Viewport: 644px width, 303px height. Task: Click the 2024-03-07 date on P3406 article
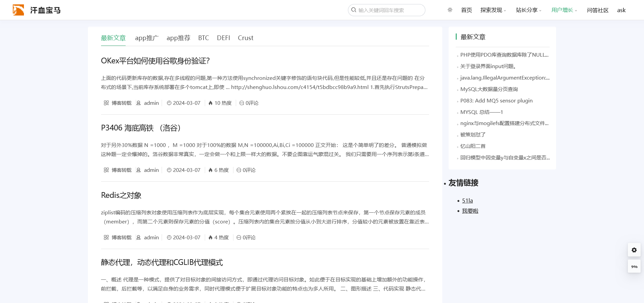(x=187, y=170)
